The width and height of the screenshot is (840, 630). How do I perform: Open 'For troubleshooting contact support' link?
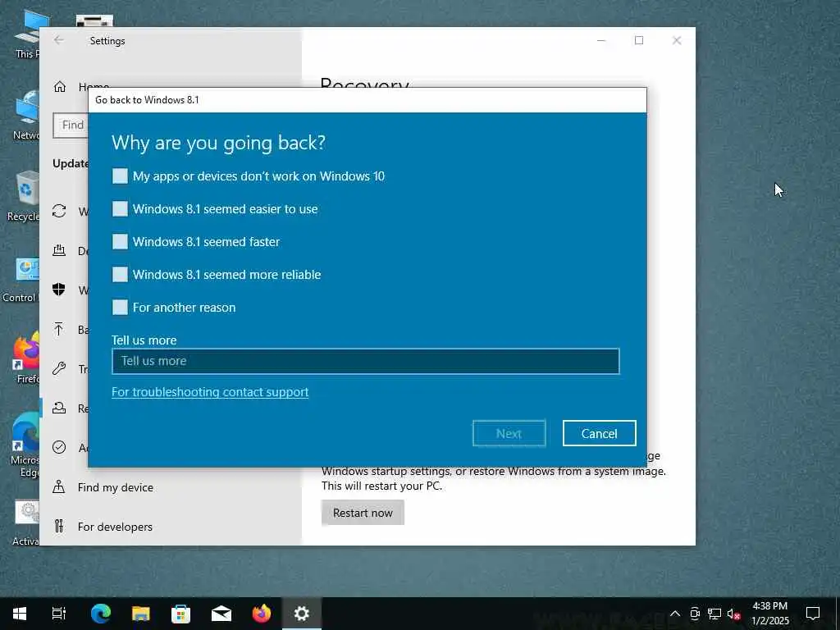click(210, 392)
